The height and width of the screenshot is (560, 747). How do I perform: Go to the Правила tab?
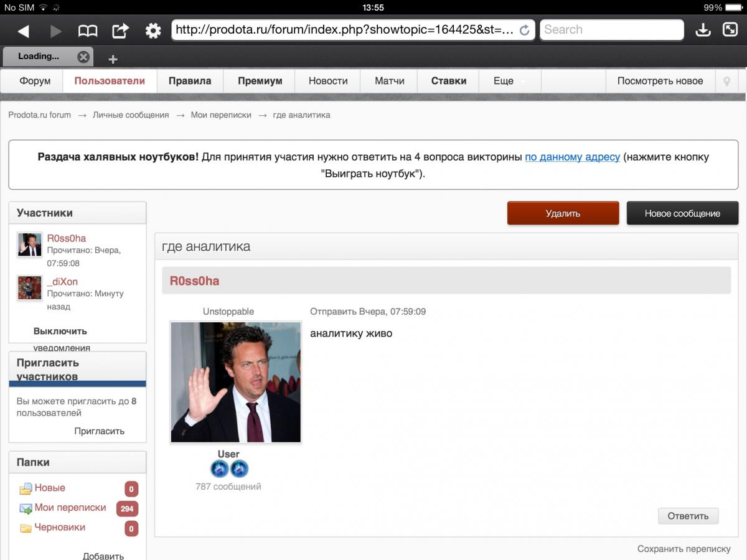coord(190,81)
